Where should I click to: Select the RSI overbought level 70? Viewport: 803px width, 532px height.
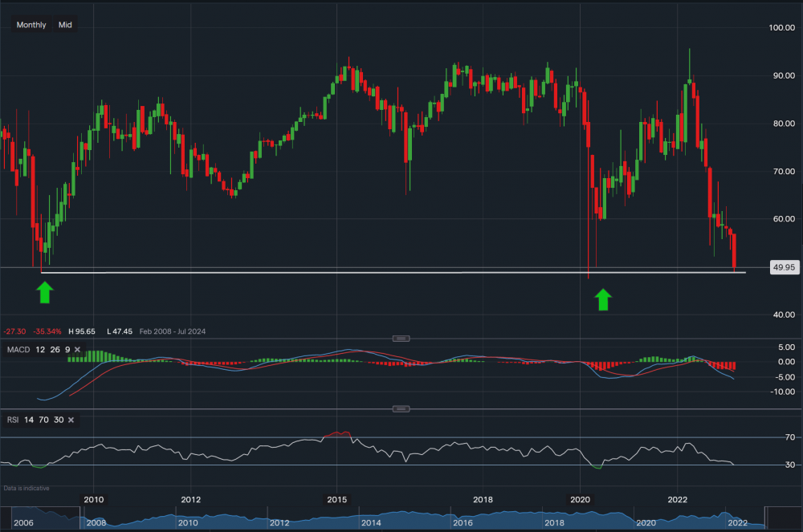pyautogui.click(x=43, y=420)
